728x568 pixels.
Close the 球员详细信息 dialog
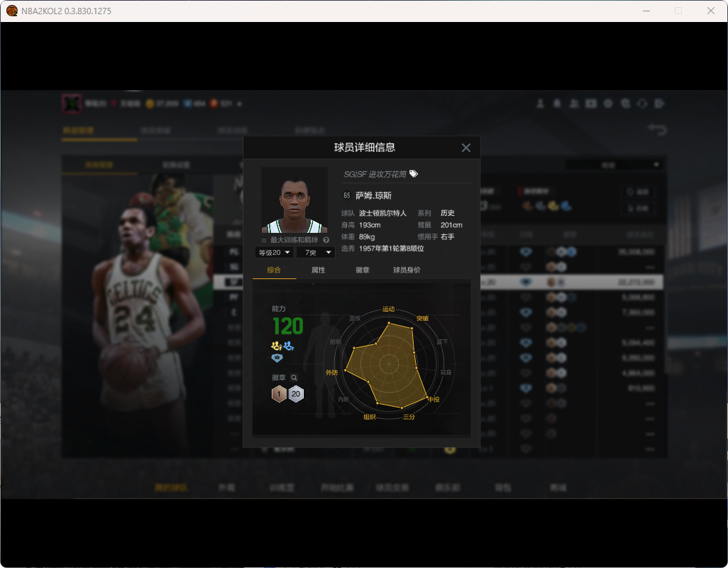(465, 148)
